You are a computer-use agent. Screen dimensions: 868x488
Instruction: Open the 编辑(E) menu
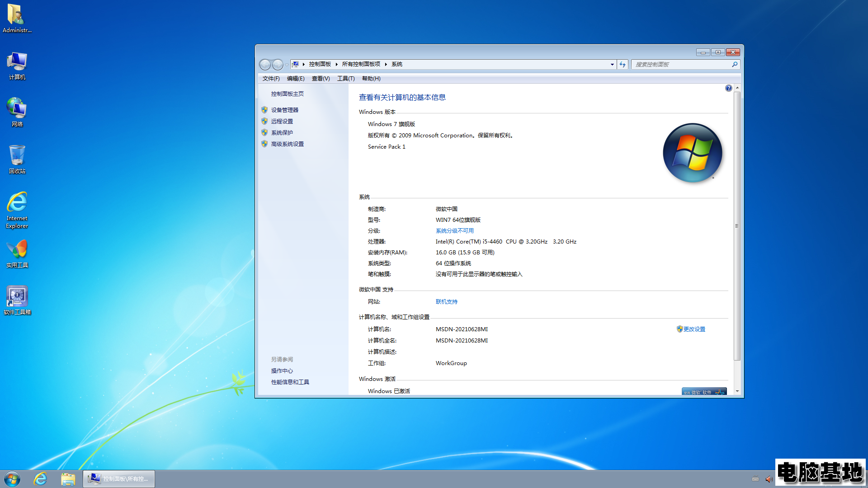point(296,79)
